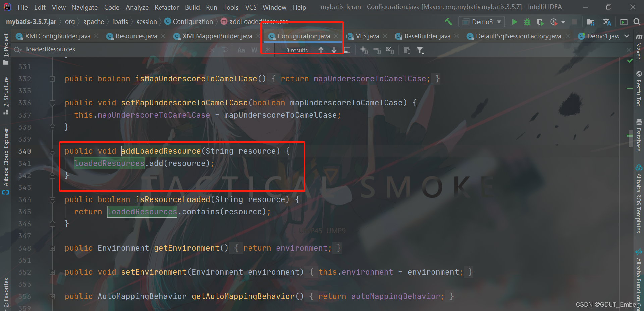Viewport: 644px width, 311px height.
Task: Unselect the current occurrence
Action: (x=377, y=50)
